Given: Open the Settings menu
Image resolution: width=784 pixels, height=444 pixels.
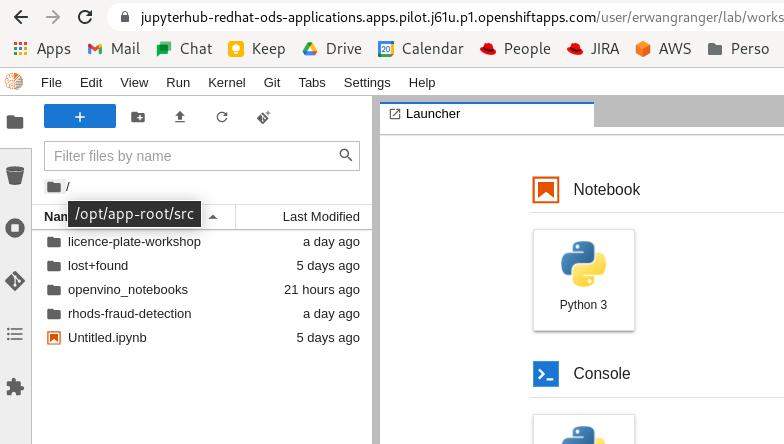Looking at the screenshot, I should coord(367,83).
